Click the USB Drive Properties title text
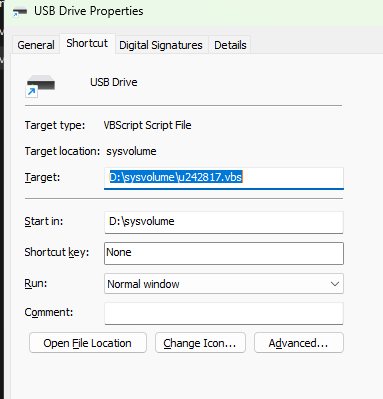The width and height of the screenshot is (383, 399). pos(89,11)
